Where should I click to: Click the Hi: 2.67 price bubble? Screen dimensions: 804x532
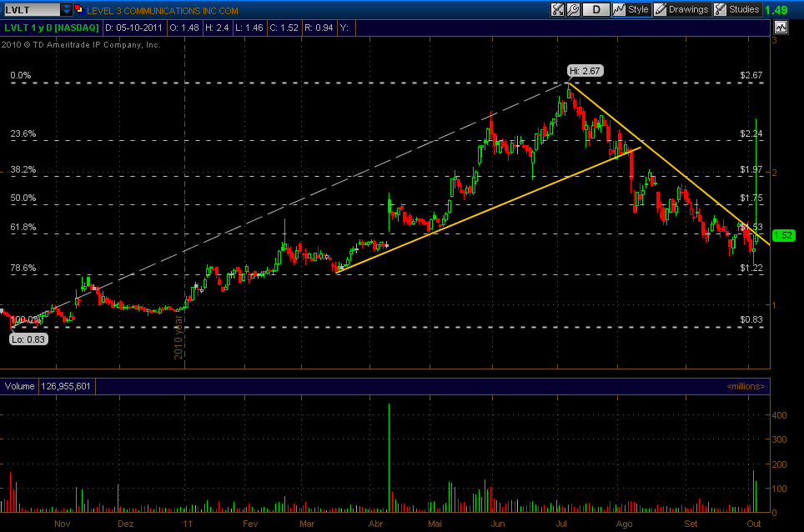click(x=585, y=71)
